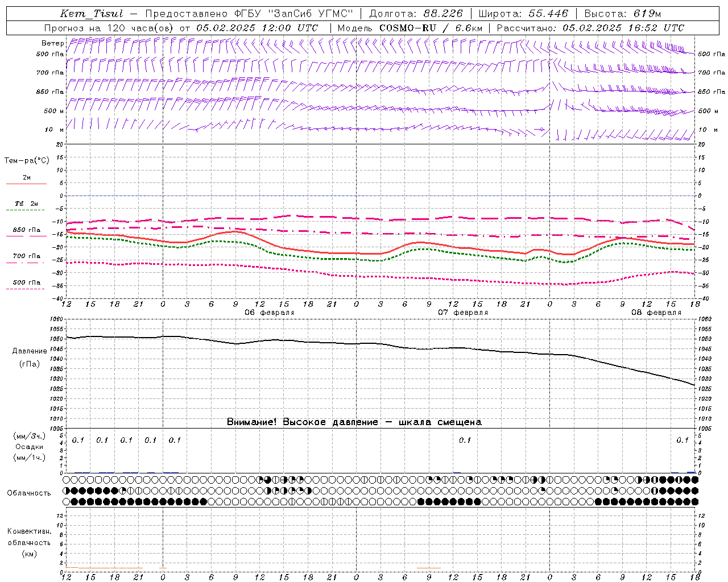Click the station name Kem_Tisul

click(92, 14)
